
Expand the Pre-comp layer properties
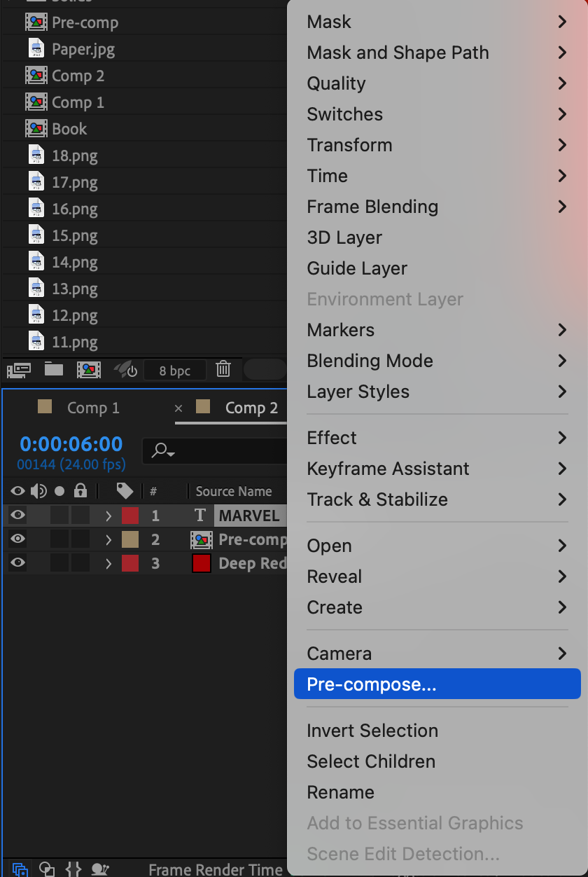pos(108,540)
